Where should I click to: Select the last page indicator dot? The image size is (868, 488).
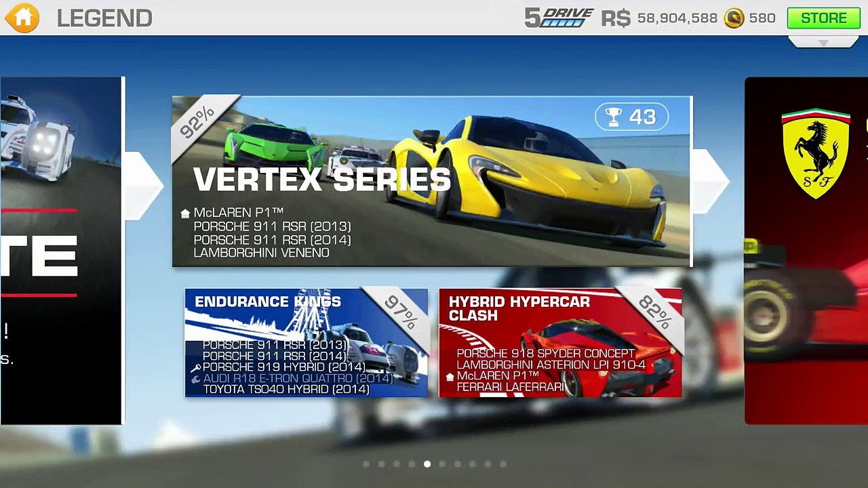pos(503,464)
